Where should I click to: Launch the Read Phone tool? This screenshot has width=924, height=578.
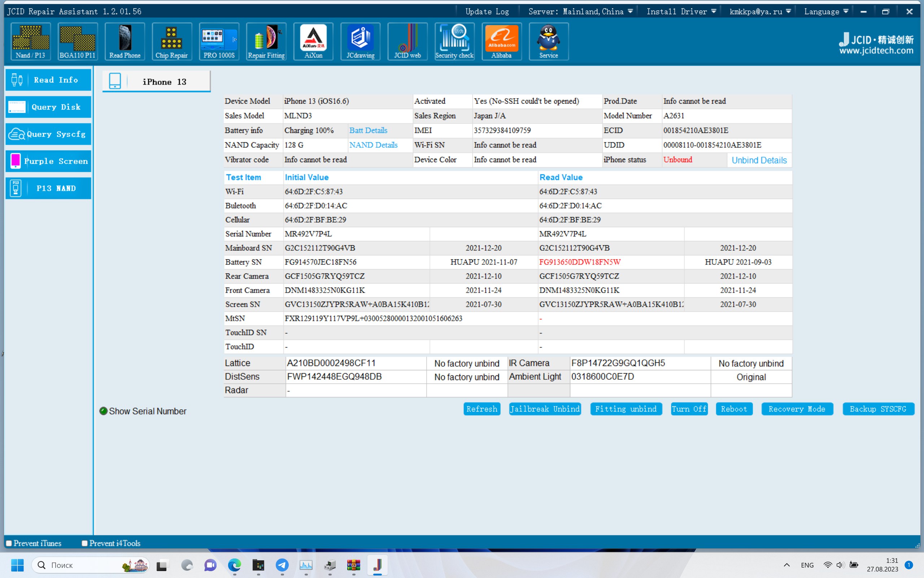[x=125, y=41]
